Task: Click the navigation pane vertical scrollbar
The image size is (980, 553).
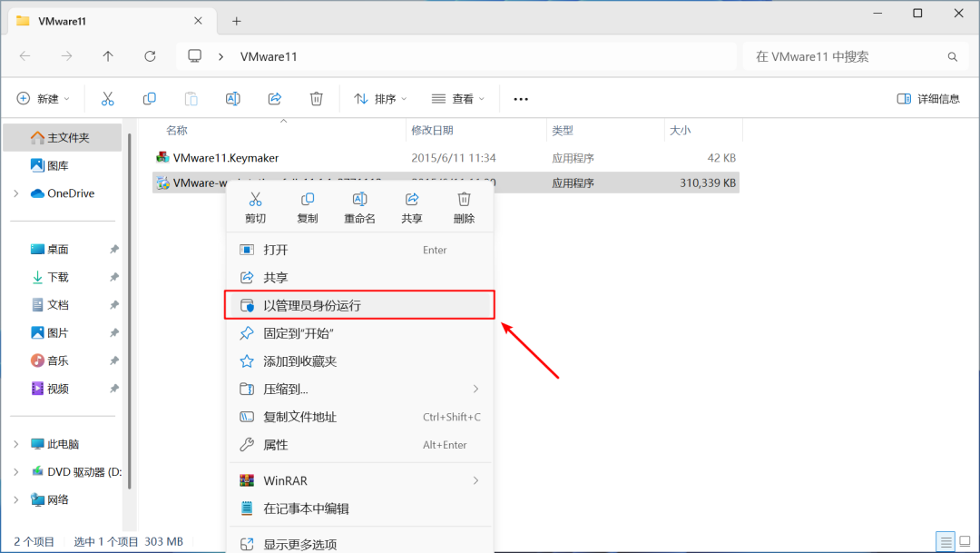Action: pyautogui.click(x=130, y=311)
